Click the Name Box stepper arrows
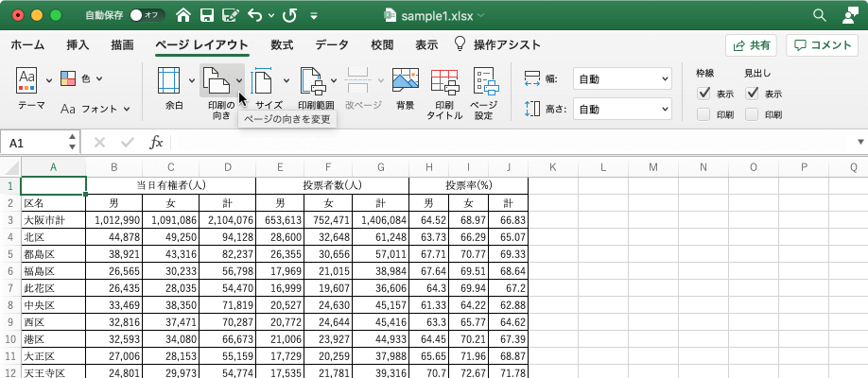The height and width of the screenshot is (378, 868). (73, 143)
